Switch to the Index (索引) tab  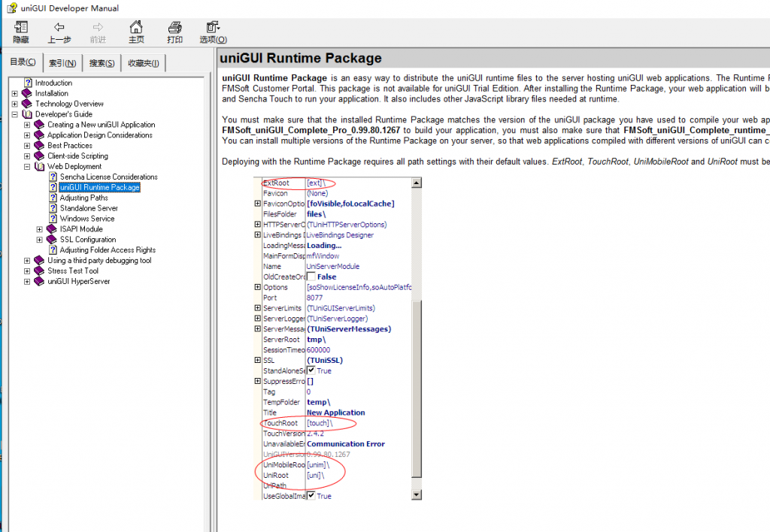click(62, 63)
